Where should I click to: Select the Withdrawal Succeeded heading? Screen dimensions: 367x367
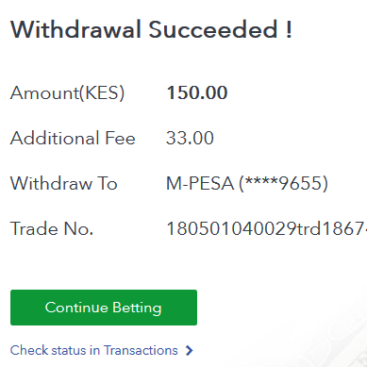[x=151, y=30]
